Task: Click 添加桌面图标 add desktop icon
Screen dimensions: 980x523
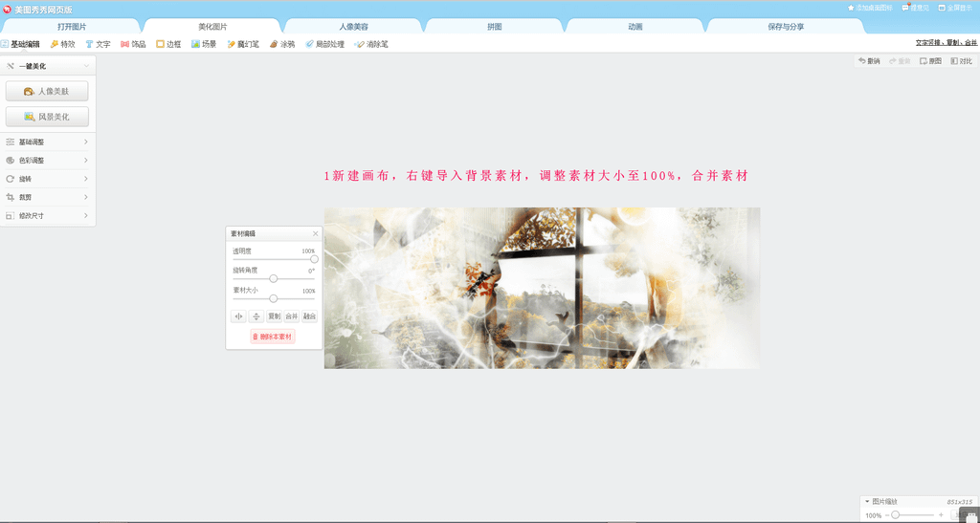Action: [x=870, y=8]
